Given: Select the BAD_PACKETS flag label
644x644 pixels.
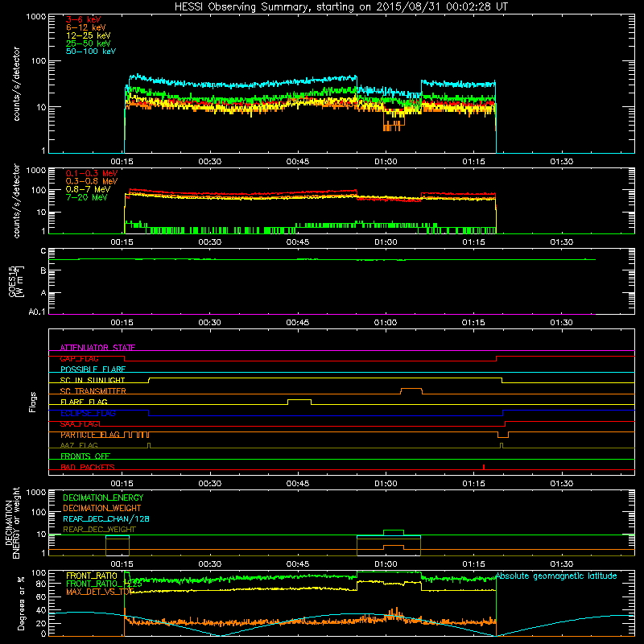Looking at the screenshot, I should pos(88,467).
